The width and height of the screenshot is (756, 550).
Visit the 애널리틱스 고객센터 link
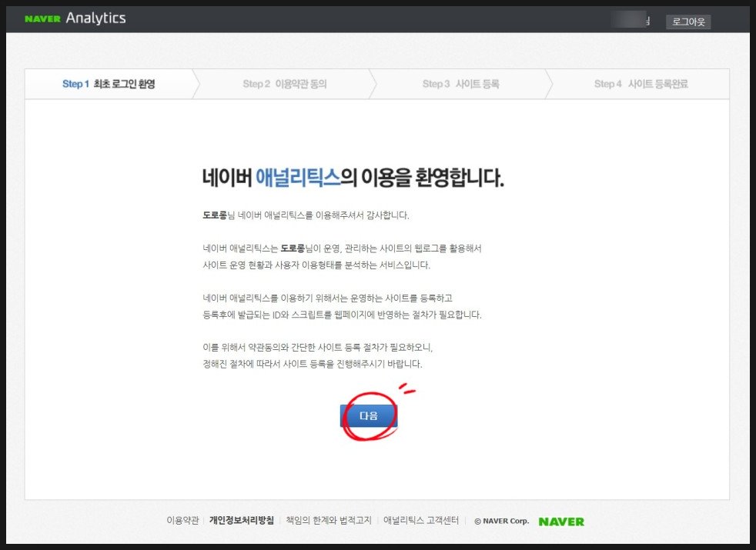[x=421, y=521]
